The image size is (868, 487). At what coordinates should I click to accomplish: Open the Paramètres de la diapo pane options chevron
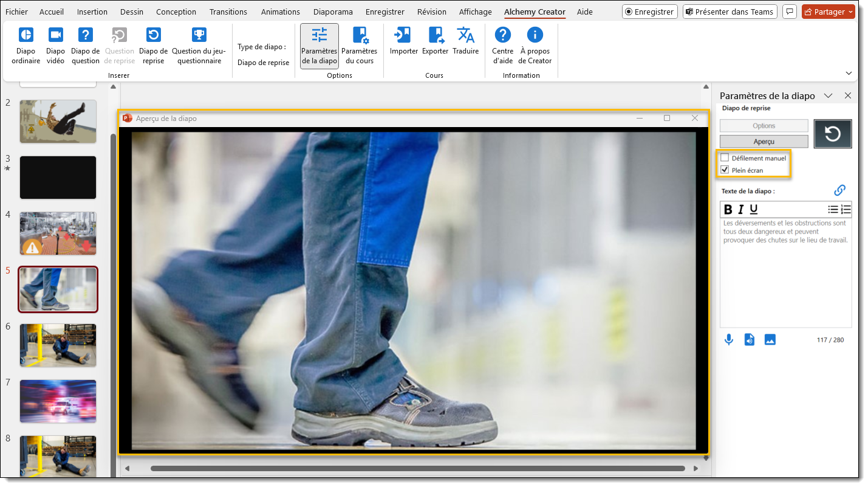pyautogui.click(x=827, y=96)
